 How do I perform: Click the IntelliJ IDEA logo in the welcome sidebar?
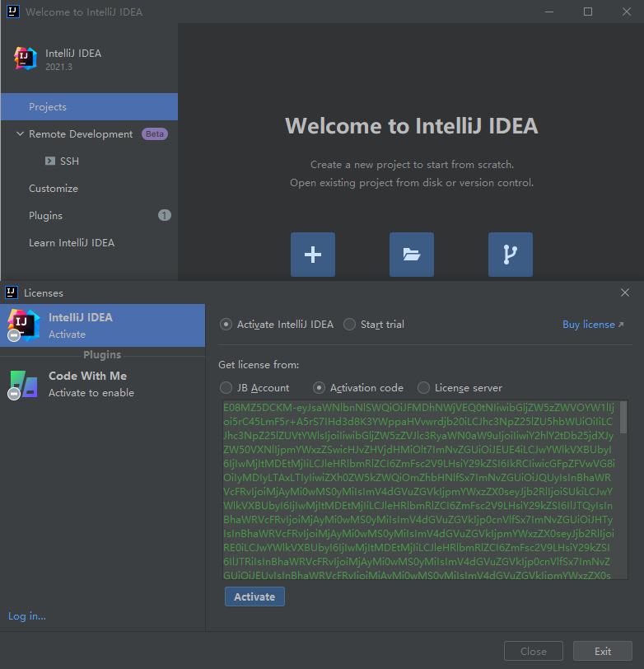point(26,58)
